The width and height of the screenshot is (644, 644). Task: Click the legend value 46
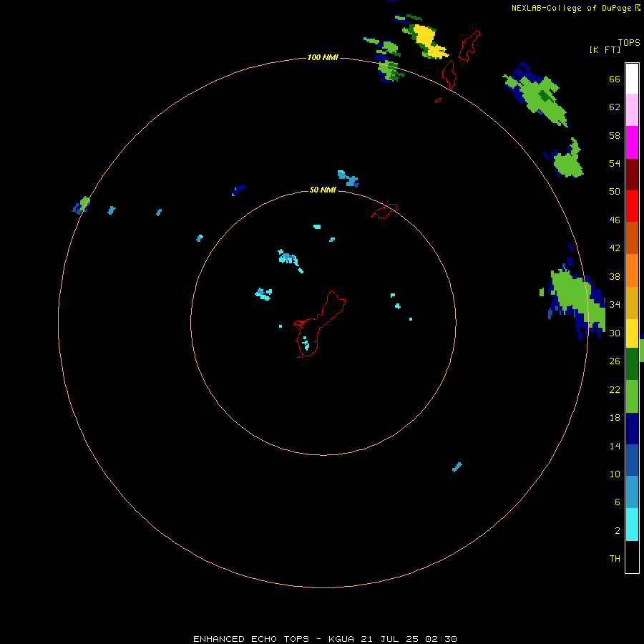615,220
